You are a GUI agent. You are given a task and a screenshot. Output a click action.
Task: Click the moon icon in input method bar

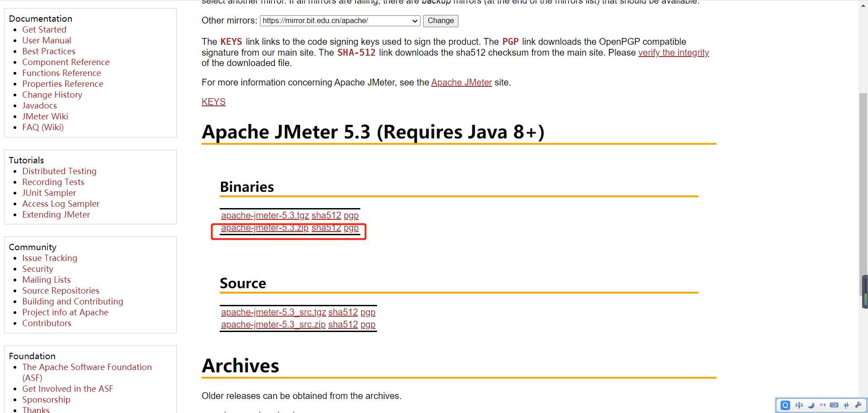pyautogui.click(x=811, y=405)
